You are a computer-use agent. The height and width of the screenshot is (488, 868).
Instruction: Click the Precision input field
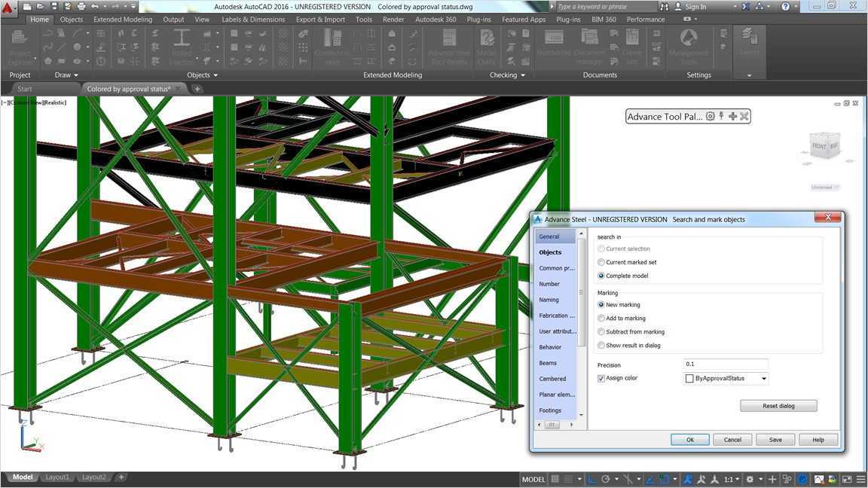coord(726,364)
